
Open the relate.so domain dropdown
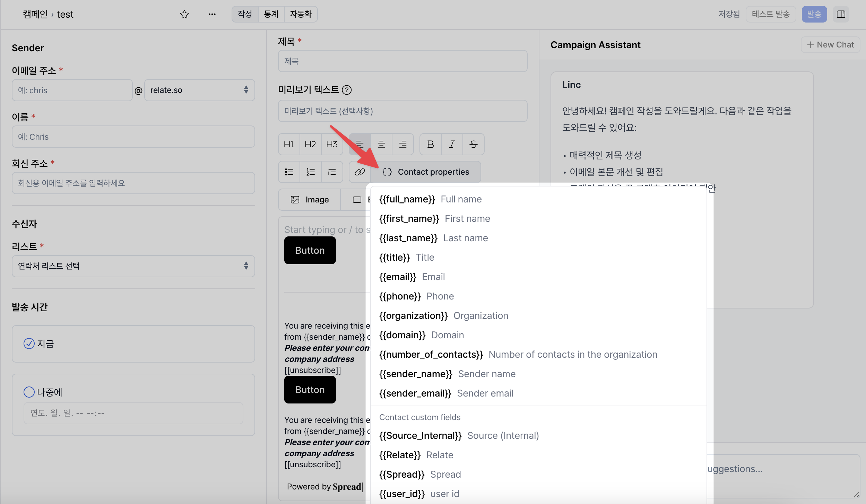(x=199, y=90)
